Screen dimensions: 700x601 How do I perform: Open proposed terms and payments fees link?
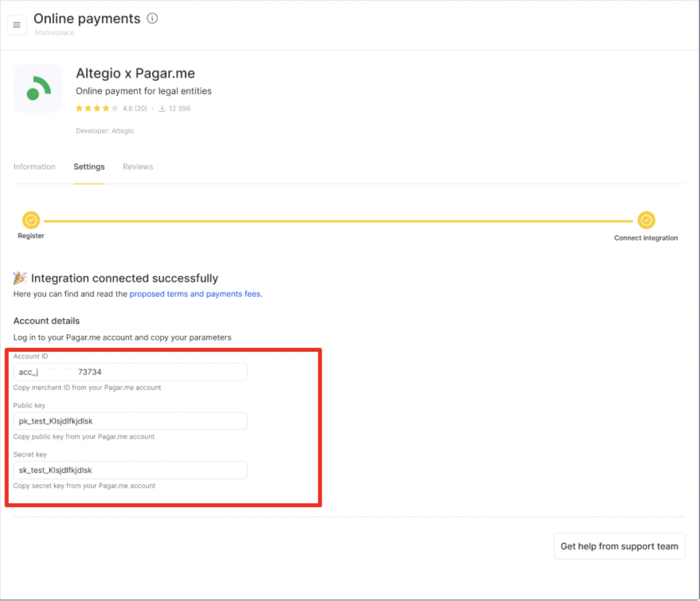tap(195, 294)
